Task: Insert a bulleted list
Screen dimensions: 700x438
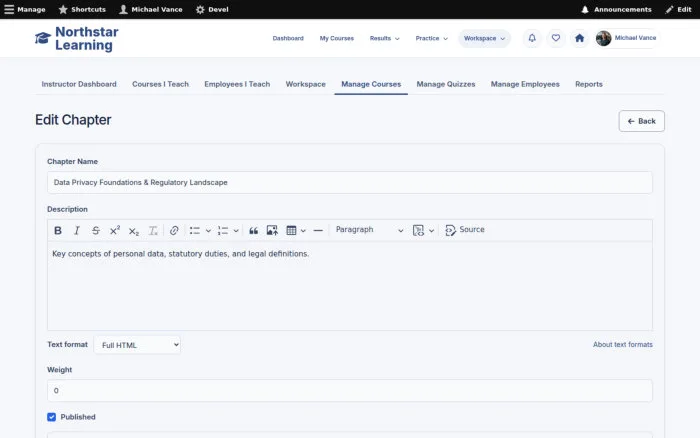Action: [x=195, y=230]
